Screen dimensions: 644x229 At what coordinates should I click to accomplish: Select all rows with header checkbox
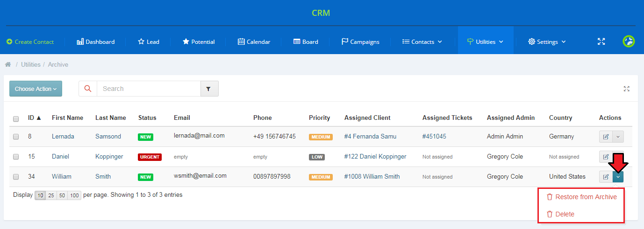(16, 119)
